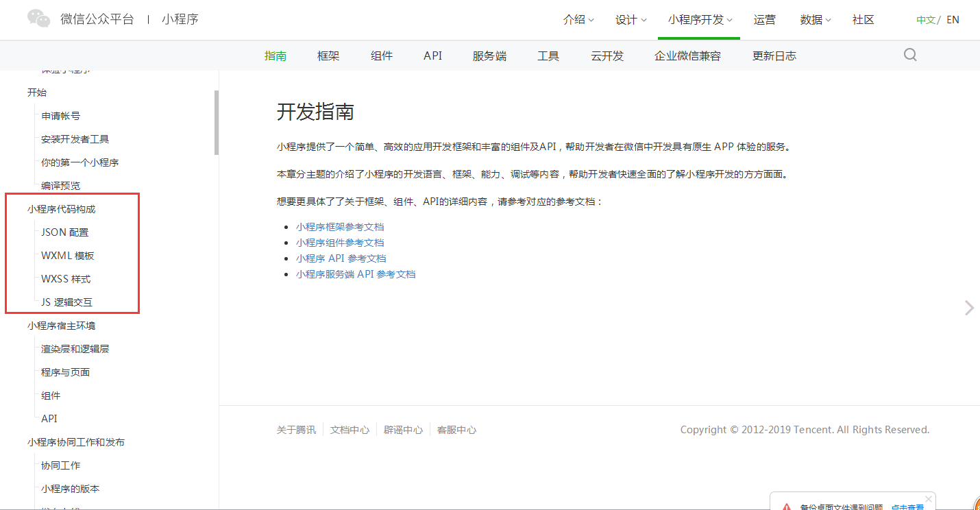Expand the 设计 dropdown menu
The image size is (980, 510).
(x=630, y=20)
